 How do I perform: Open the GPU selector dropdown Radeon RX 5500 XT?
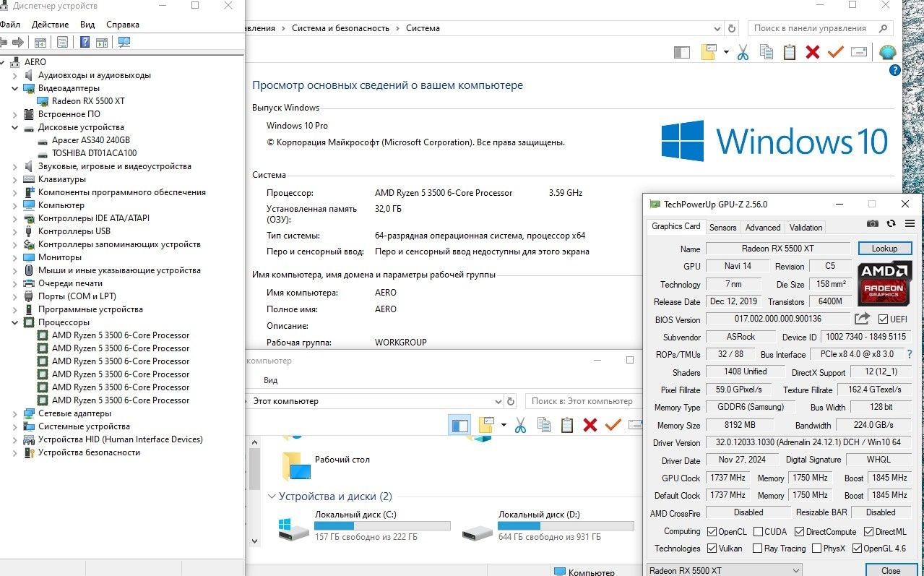[724, 570]
